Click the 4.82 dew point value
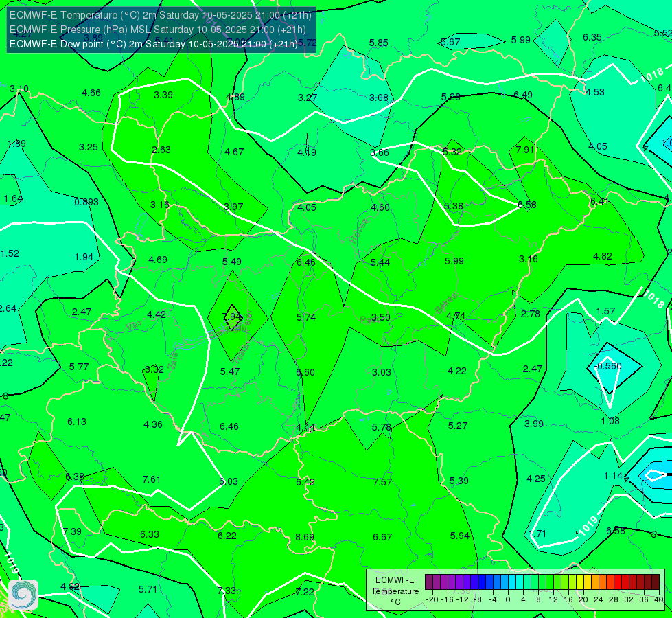Image resolution: width=672 pixels, height=618 pixels. click(603, 256)
